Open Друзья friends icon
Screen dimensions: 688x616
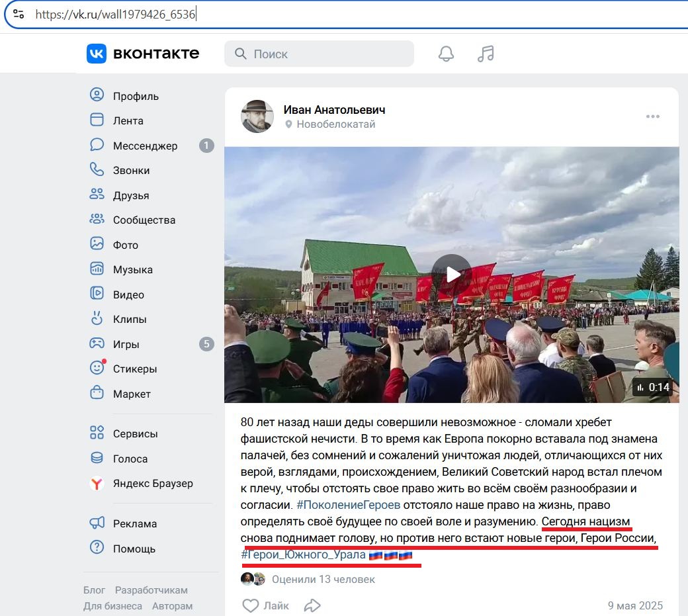click(x=97, y=195)
